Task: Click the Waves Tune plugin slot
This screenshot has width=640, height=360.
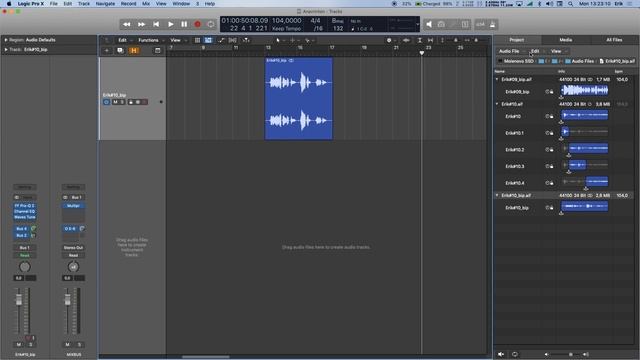Action: click(25, 217)
